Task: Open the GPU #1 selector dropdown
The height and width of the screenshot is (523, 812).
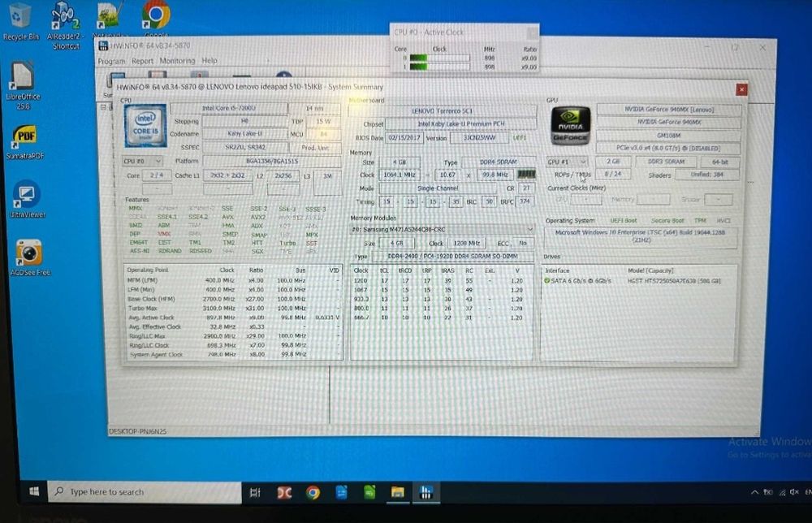Action: [x=567, y=162]
